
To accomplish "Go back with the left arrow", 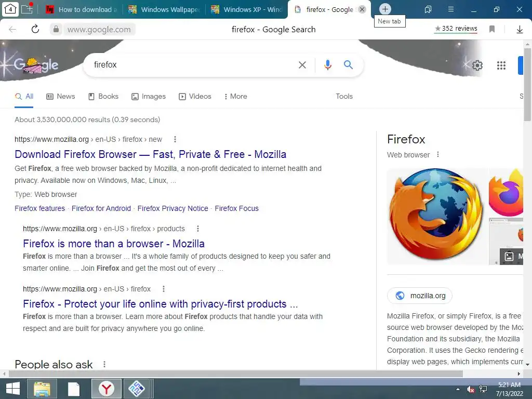I will 12,30.
